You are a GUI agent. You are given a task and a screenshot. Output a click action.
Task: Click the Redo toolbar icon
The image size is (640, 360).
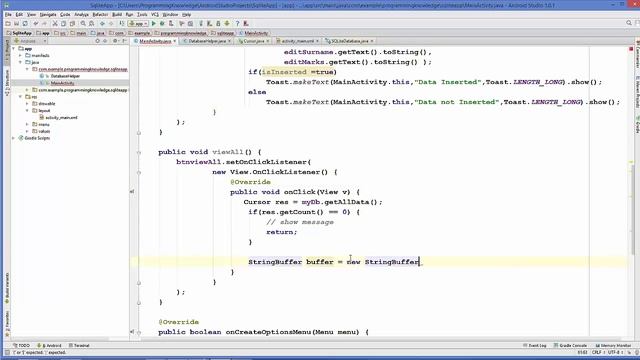tap(44, 24)
